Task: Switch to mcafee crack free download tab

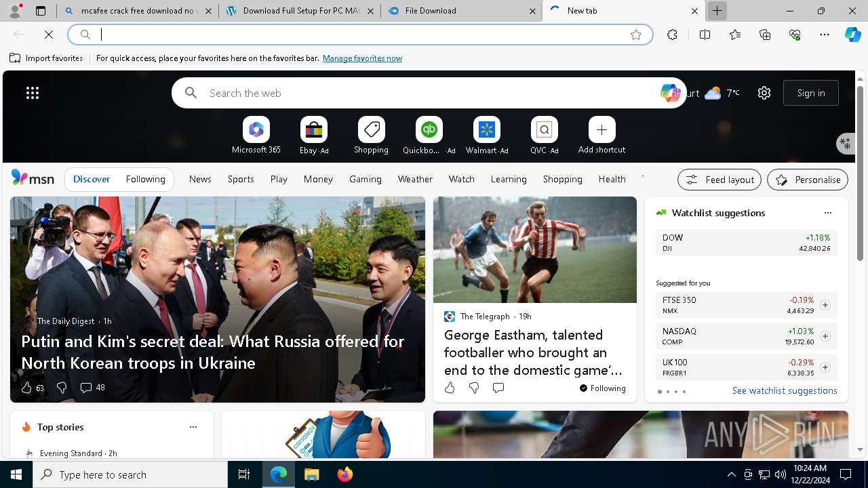Action: pos(138,11)
